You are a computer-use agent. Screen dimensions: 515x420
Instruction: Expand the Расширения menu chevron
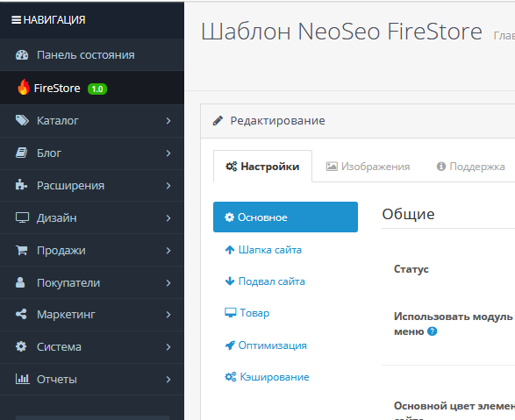tap(168, 186)
